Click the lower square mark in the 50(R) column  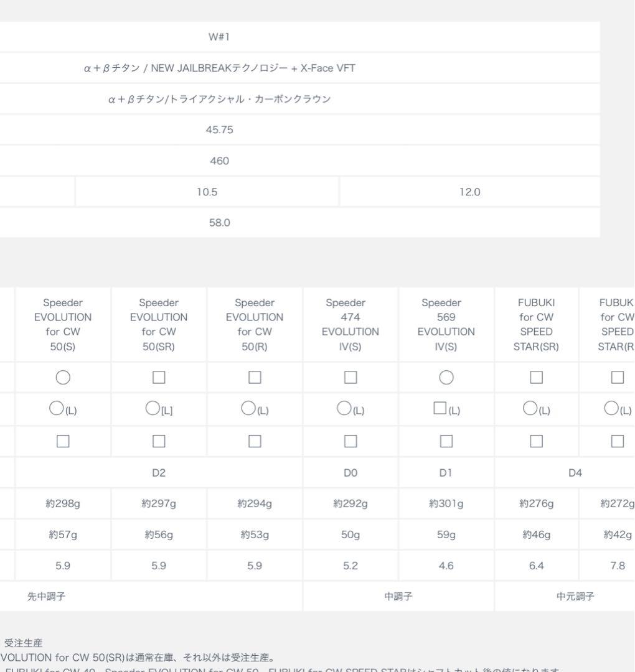coord(255,441)
